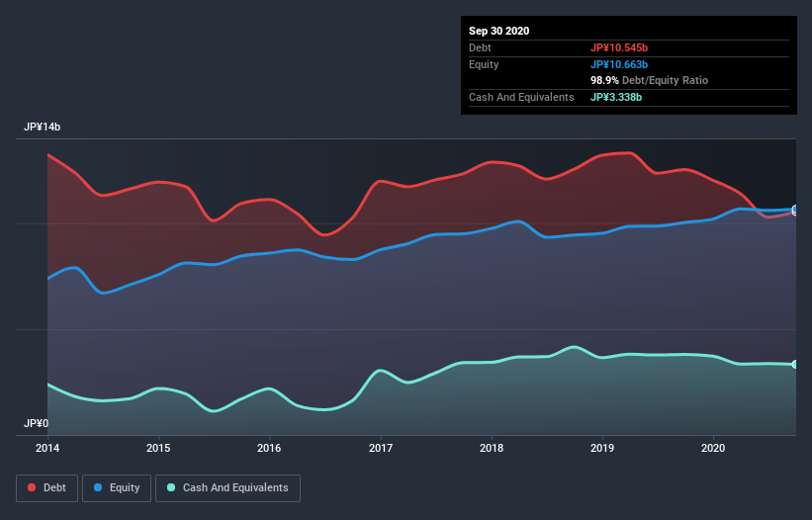Image resolution: width=812 pixels, height=520 pixels.
Task: Click the Equity data point marker at Sep 2020
Action: pyautogui.click(x=795, y=210)
